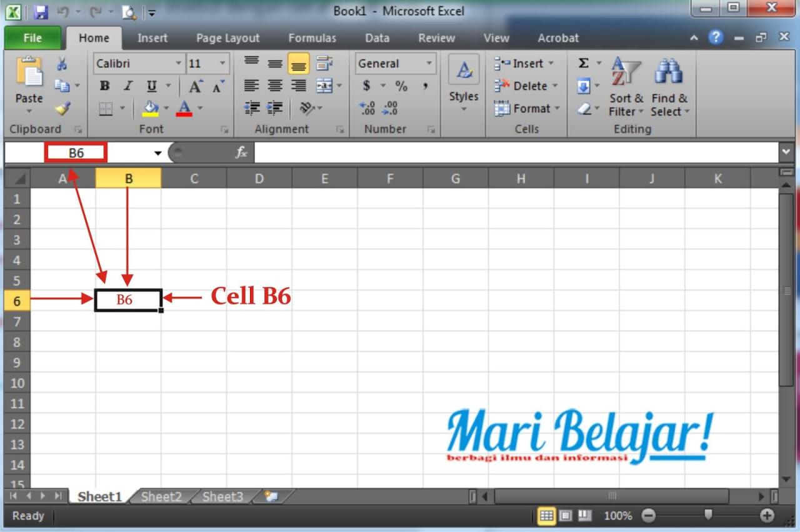Switch to Sheet3 worksheet
Viewport: 800px width, 532px height.
(222, 497)
